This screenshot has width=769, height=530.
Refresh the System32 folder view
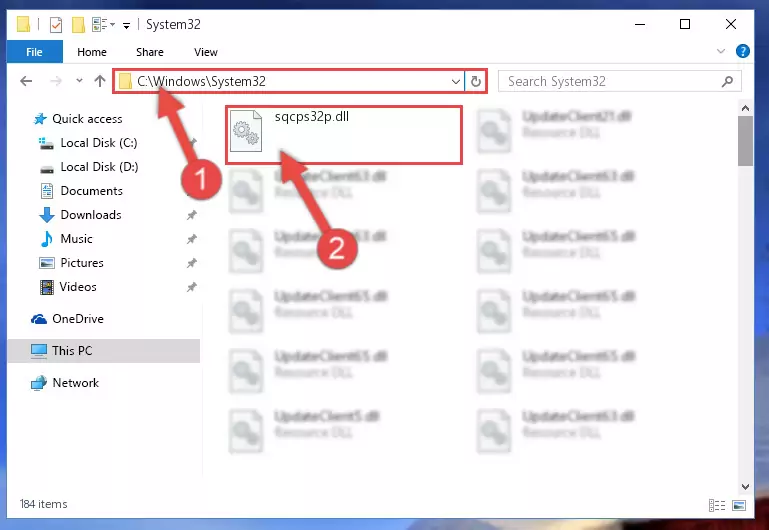click(476, 81)
